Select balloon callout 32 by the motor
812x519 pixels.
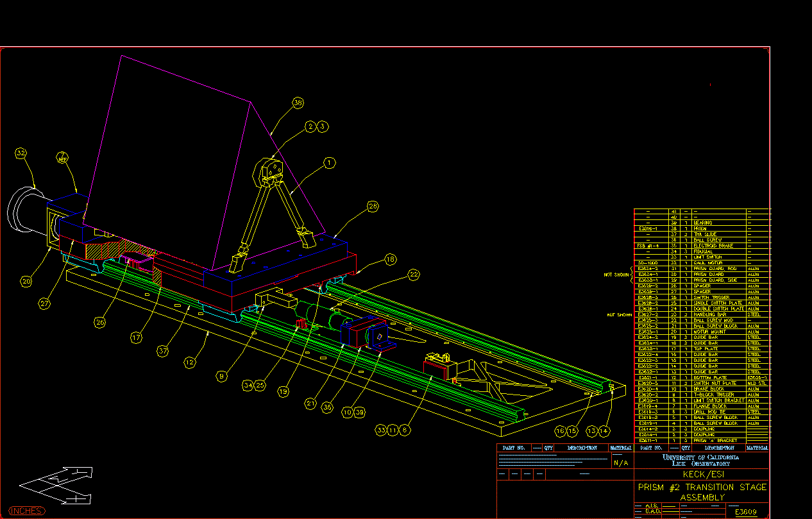click(x=21, y=153)
